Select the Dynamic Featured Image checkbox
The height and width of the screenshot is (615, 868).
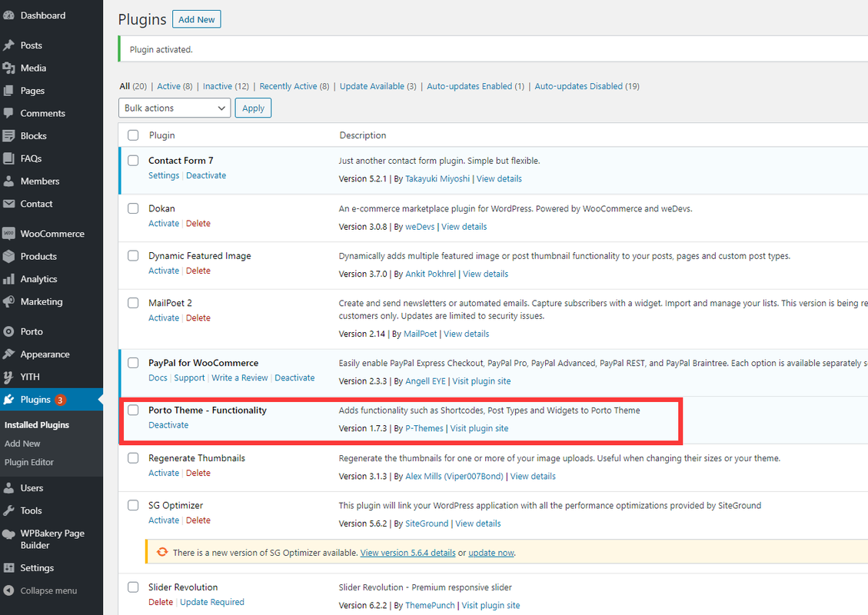click(134, 256)
